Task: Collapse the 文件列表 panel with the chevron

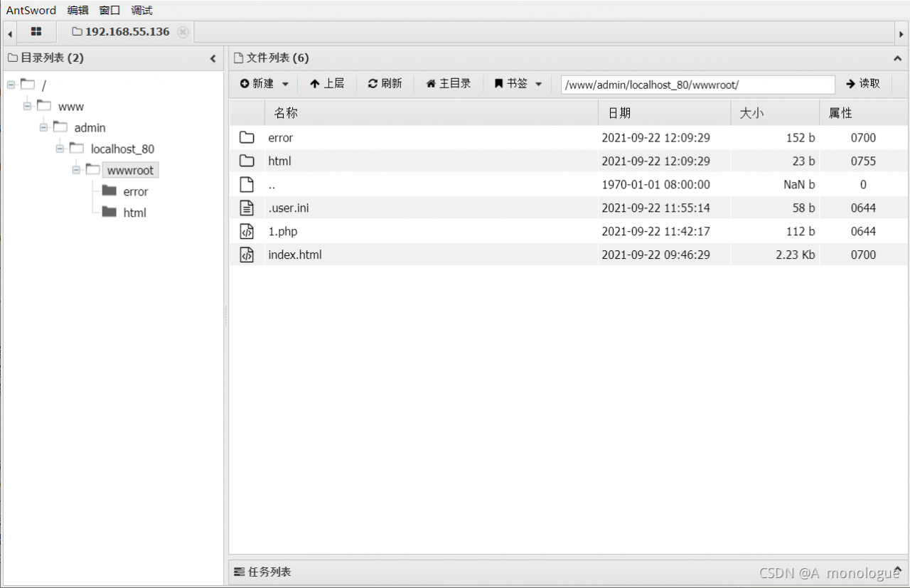Action: [x=897, y=58]
